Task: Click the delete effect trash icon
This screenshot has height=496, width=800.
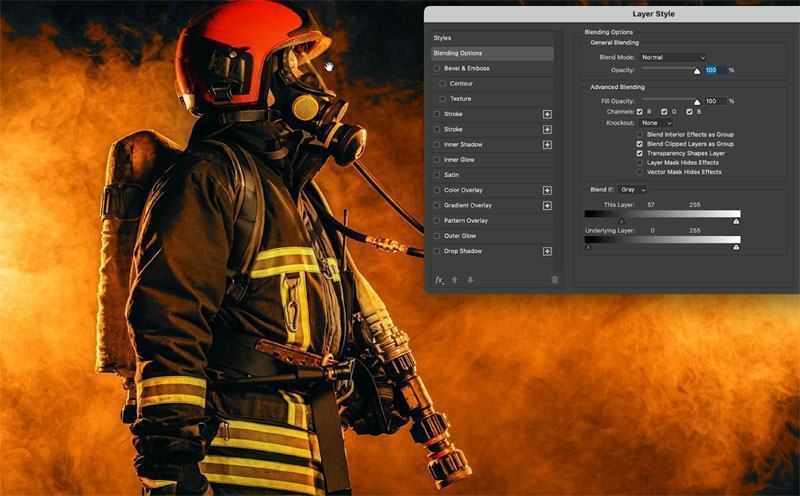Action: click(x=555, y=280)
